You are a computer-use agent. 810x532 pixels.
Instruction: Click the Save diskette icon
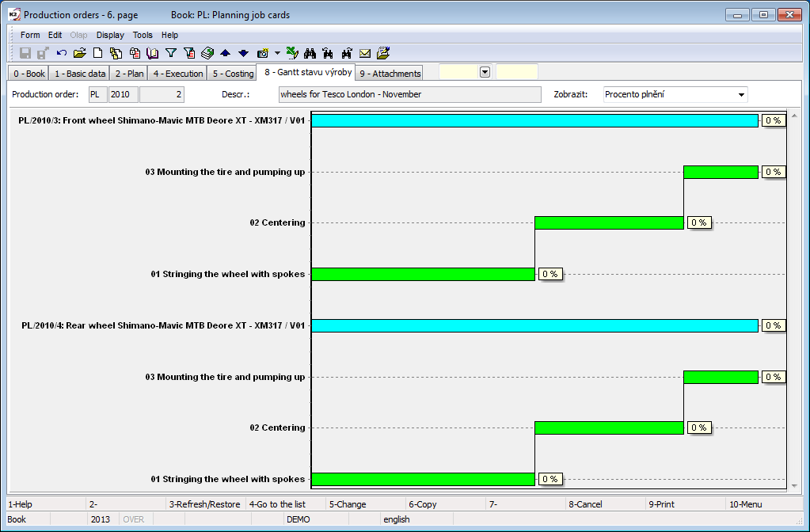coord(25,53)
